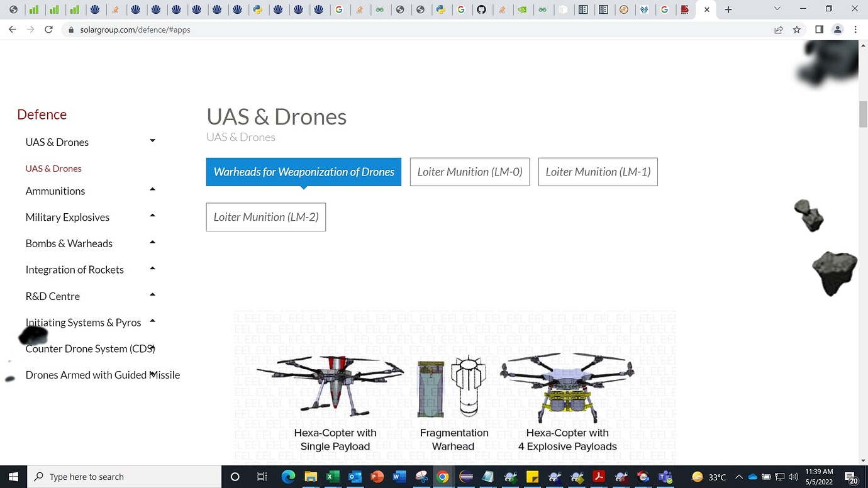Open Drones Armed with Guided Missile link
Viewport: 868px width, 488px height.
point(103,375)
